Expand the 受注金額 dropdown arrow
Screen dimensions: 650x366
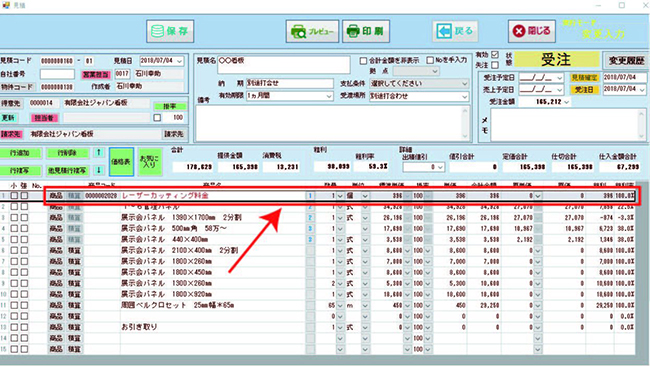click(x=566, y=102)
